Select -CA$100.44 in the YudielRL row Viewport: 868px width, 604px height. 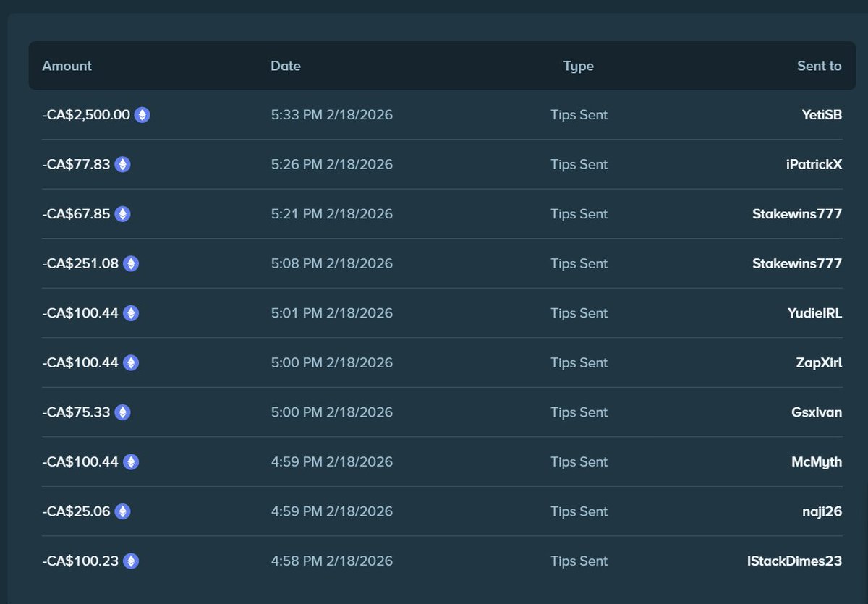point(80,313)
